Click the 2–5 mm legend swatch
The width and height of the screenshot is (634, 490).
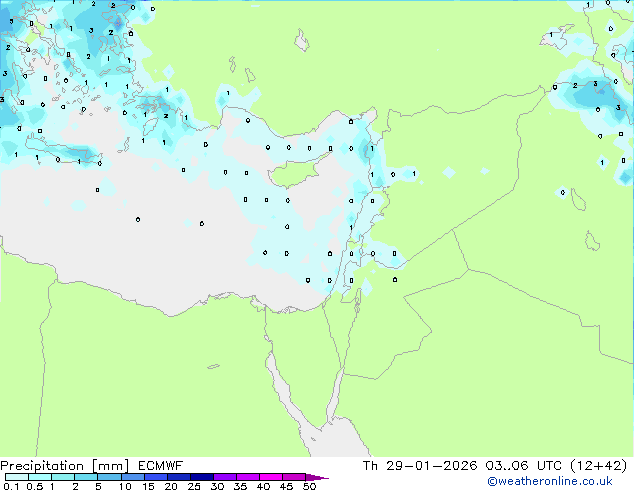(86, 477)
